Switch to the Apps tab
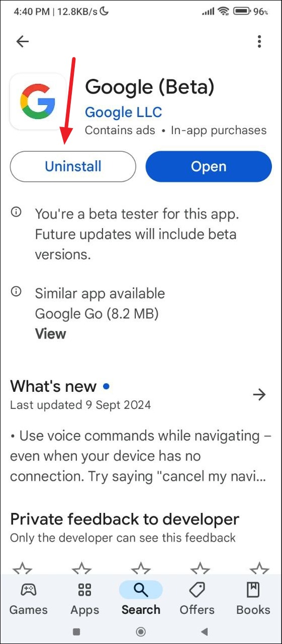This screenshot has width=282, height=644. coord(85,598)
